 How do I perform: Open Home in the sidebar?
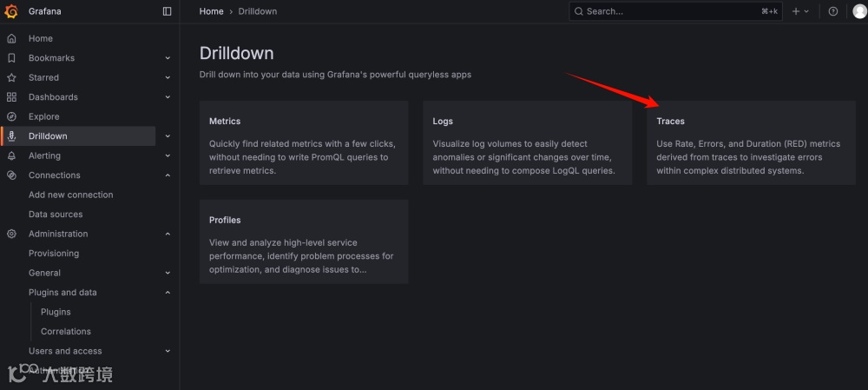point(41,38)
